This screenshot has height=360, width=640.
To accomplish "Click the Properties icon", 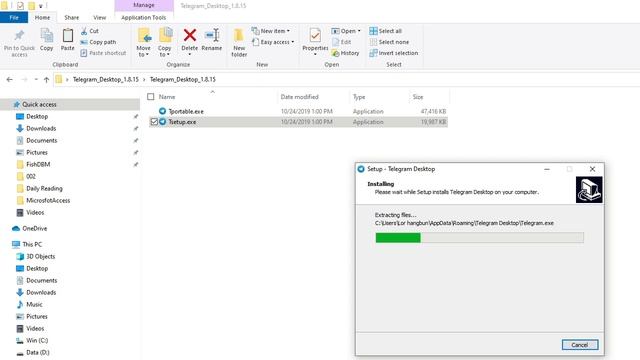I will pyautogui.click(x=315, y=36).
